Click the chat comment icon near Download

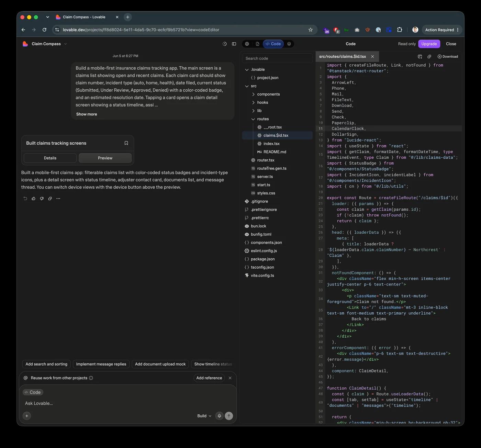click(420, 57)
